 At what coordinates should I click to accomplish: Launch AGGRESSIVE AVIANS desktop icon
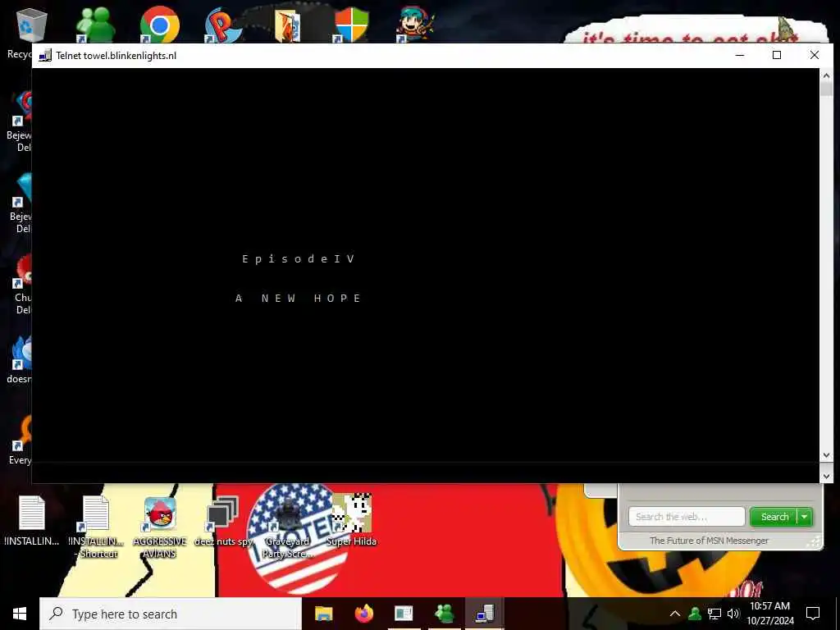[160, 527]
